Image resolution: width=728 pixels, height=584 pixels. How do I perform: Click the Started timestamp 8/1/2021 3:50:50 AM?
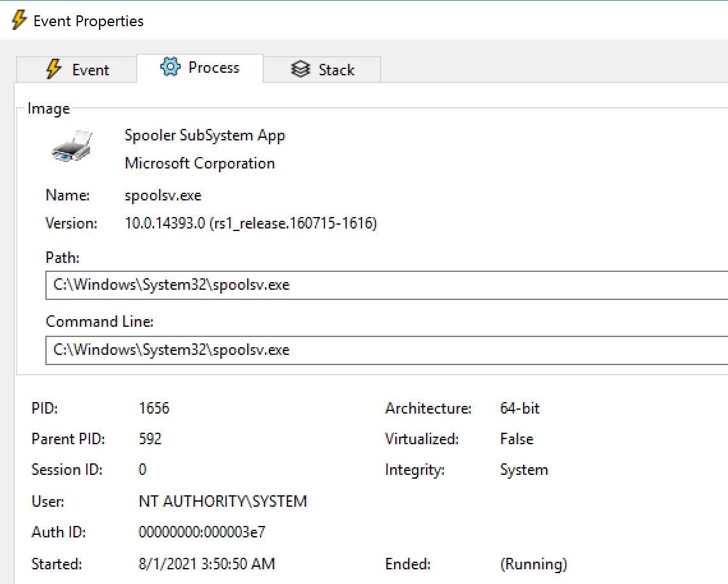[207, 564]
